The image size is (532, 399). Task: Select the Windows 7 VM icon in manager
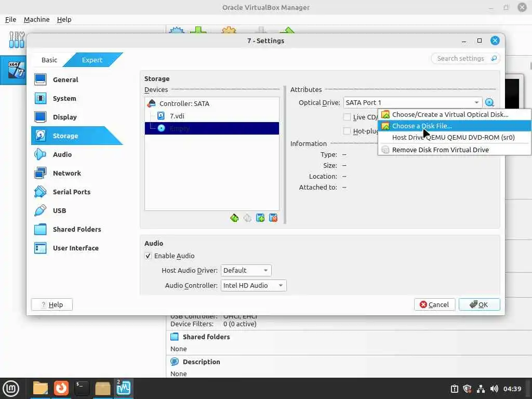(16, 70)
